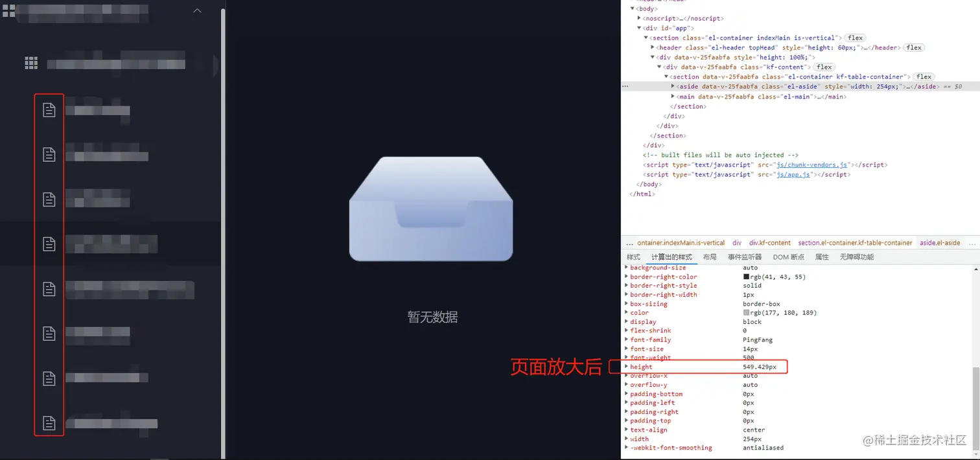Click the four-squares icon atop the sidebar
Image resolution: width=980 pixels, height=460 pixels.
pyautogui.click(x=7, y=10)
